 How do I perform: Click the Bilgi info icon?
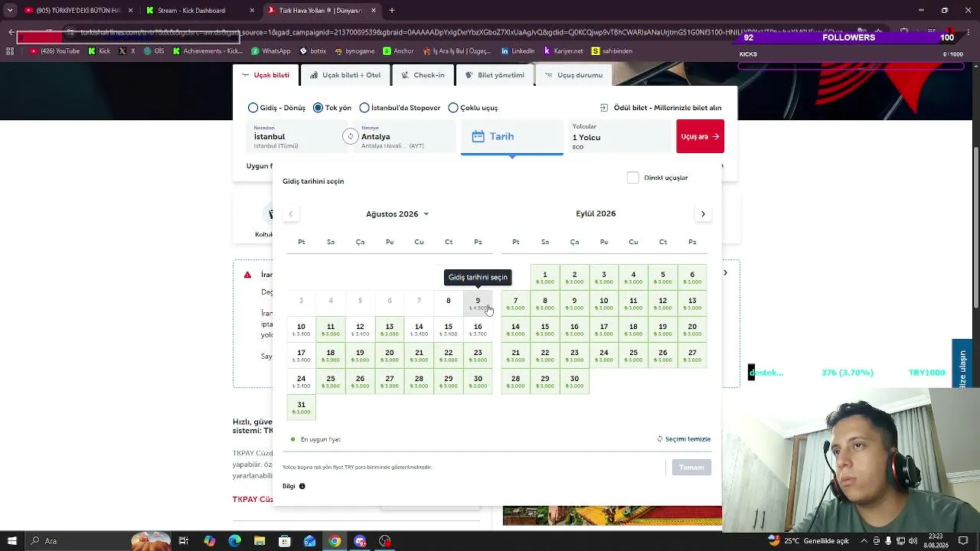[x=302, y=486]
